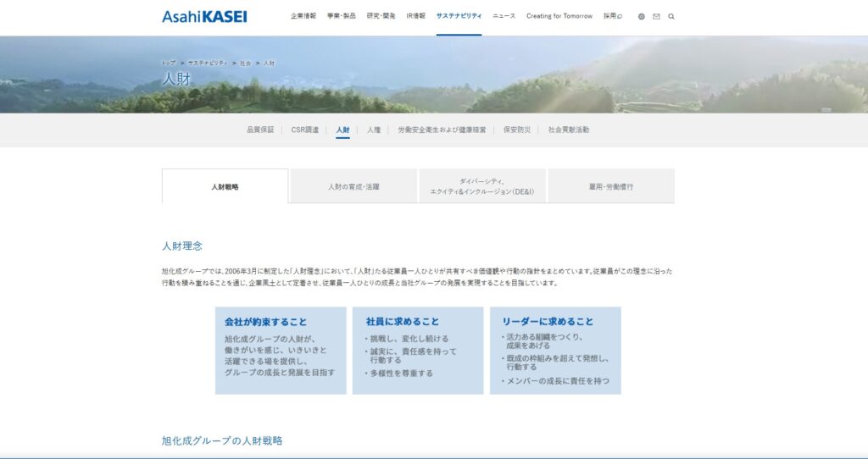Switch to 人財の育成・活躍 tab
The image size is (868, 459).
point(353,186)
